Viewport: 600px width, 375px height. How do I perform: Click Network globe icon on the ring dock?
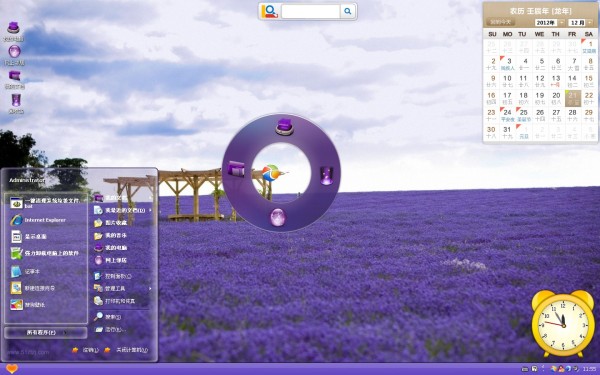click(278, 217)
